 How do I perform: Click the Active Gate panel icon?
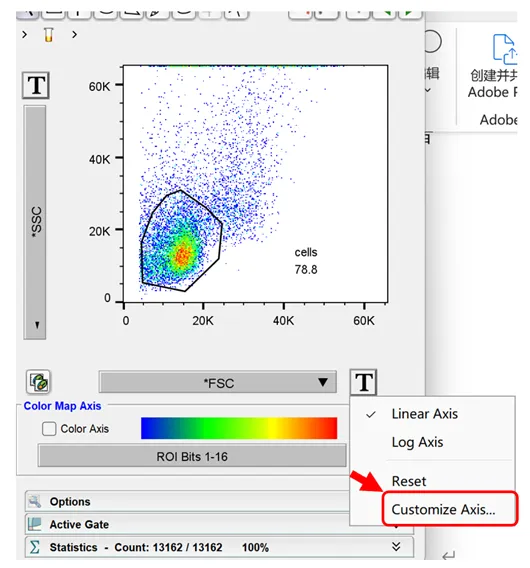pyautogui.click(x=35, y=524)
